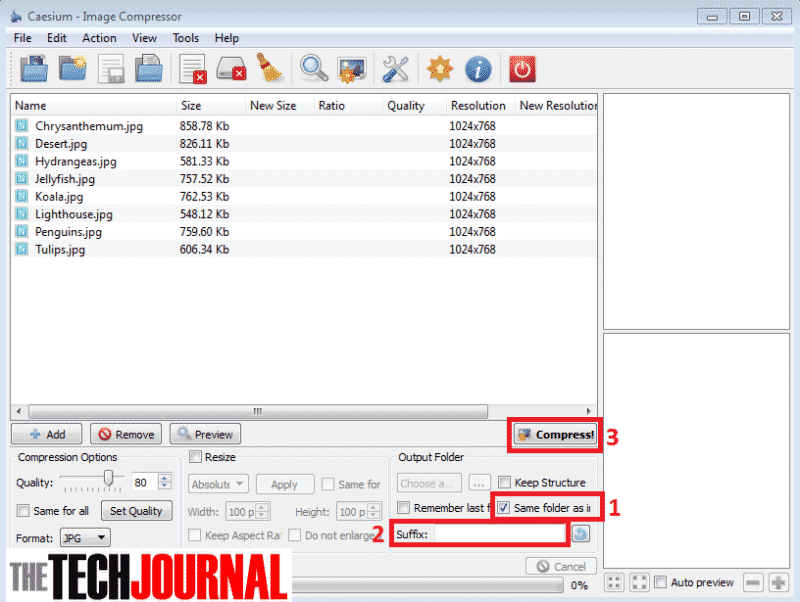This screenshot has width=800, height=602.
Task: Click the Quality slider handle
Action: 108,480
